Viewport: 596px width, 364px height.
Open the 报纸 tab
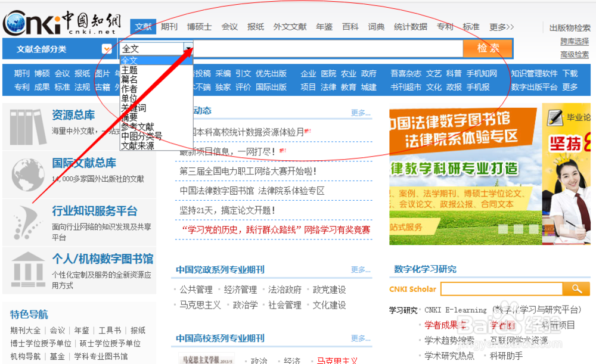[x=256, y=27]
